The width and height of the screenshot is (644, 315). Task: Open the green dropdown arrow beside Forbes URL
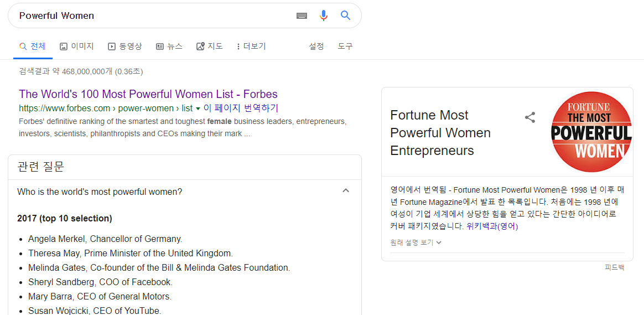coord(198,109)
